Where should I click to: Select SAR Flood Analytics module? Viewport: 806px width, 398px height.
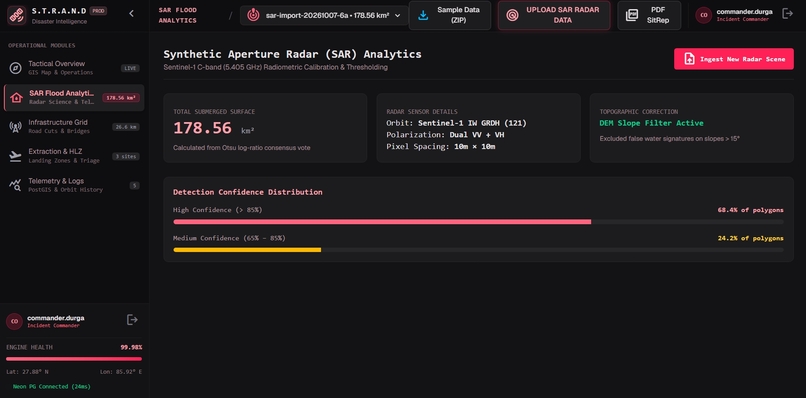74,98
